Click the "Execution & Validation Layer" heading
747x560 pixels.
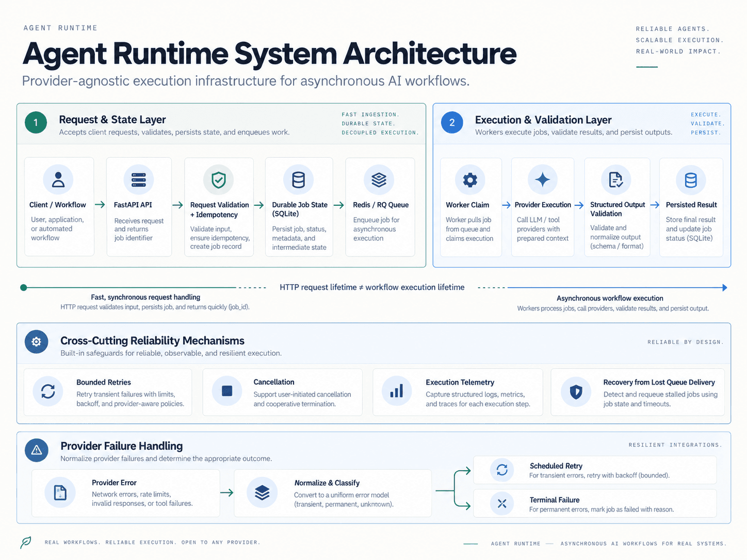[x=543, y=120]
